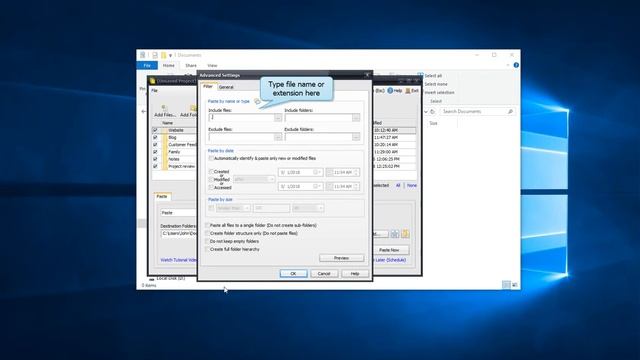Open the Share tab in Explorer ribbon
This screenshot has height=360, width=640.
tap(191, 65)
